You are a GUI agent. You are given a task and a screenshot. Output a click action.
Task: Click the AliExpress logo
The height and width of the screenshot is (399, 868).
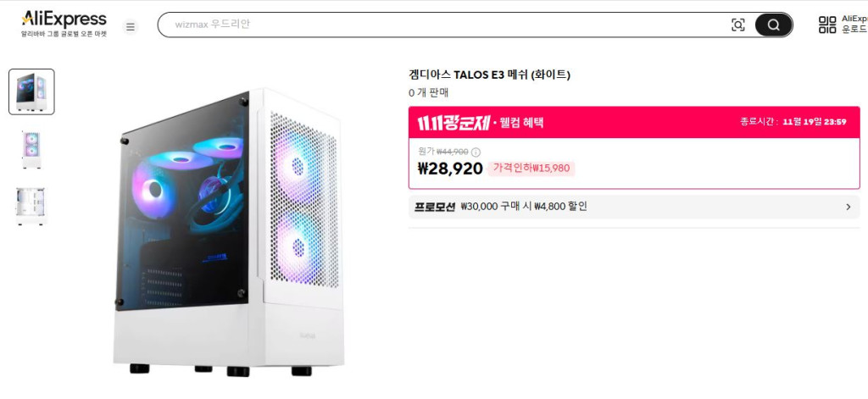coord(64,24)
